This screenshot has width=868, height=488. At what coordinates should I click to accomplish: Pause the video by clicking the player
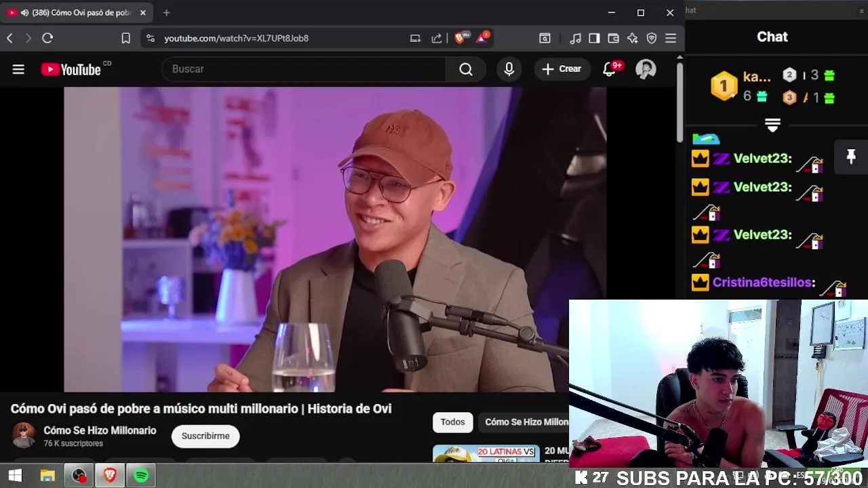335,239
